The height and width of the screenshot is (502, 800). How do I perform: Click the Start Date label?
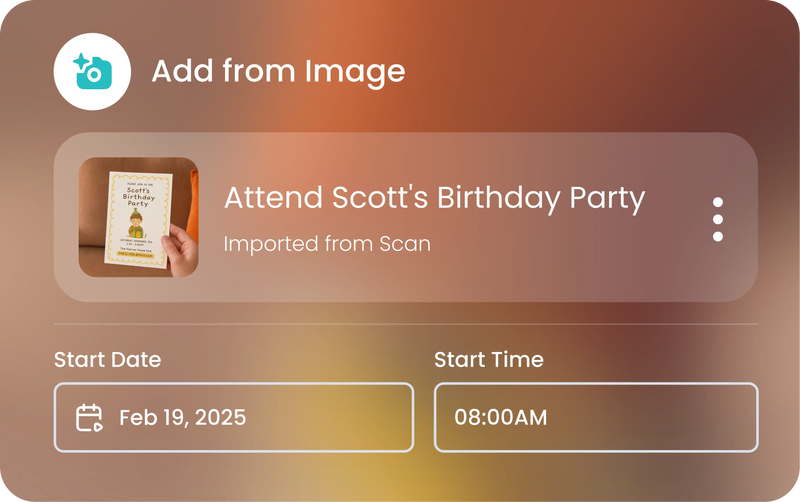pyautogui.click(x=108, y=360)
